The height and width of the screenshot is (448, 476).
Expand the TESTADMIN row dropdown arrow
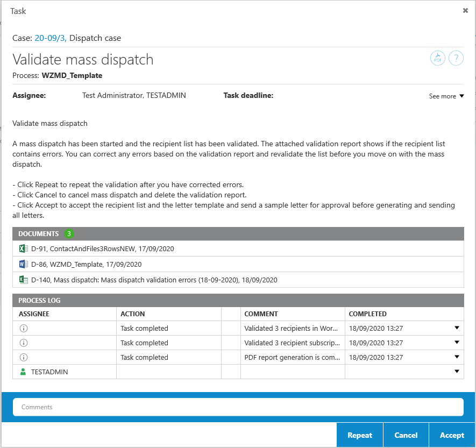click(457, 372)
